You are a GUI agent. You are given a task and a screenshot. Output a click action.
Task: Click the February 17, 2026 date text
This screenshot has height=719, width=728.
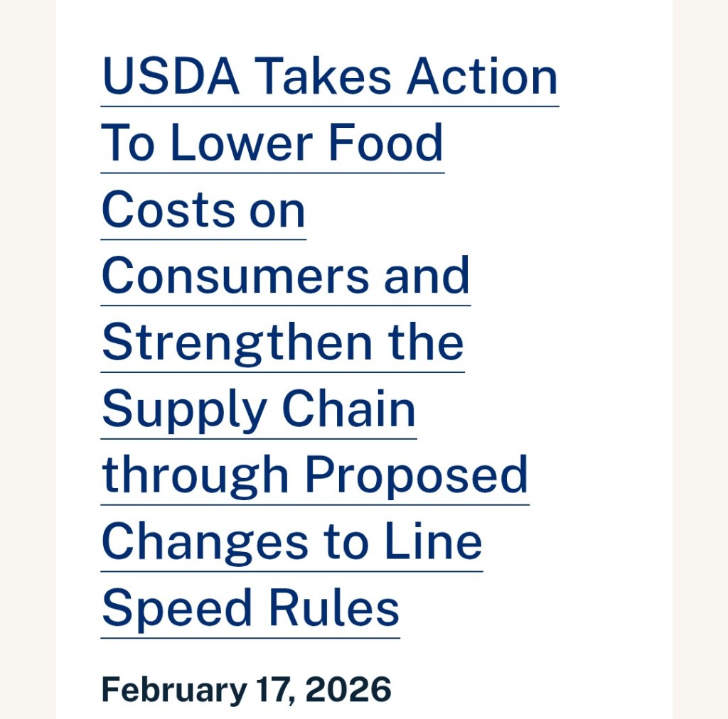(246, 690)
